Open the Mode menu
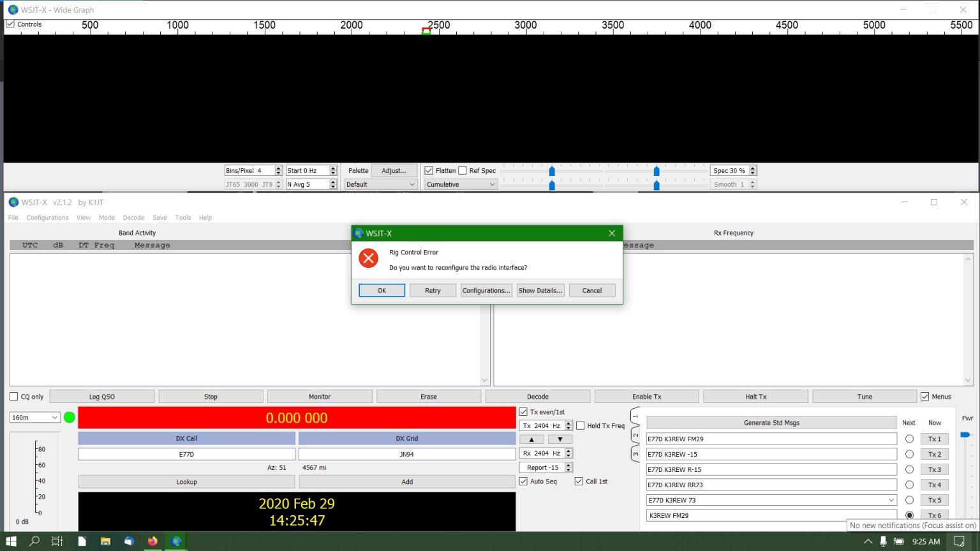The height and width of the screenshot is (551, 980). [107, 217]
